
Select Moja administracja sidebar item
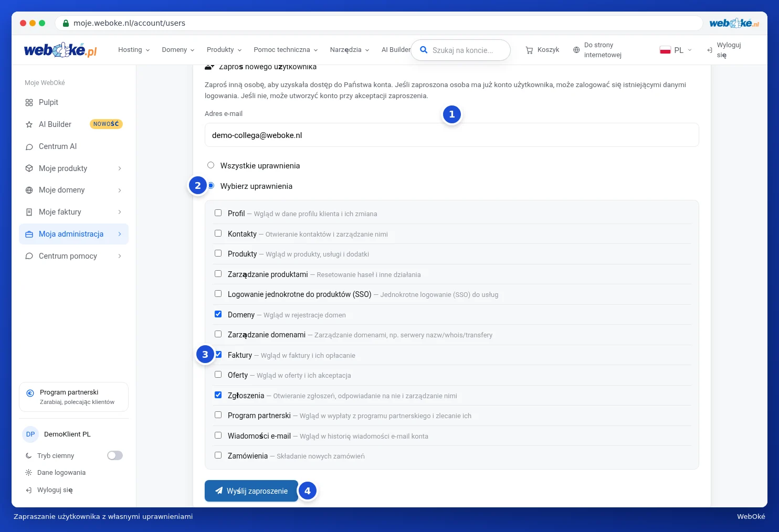click(73, 234)
